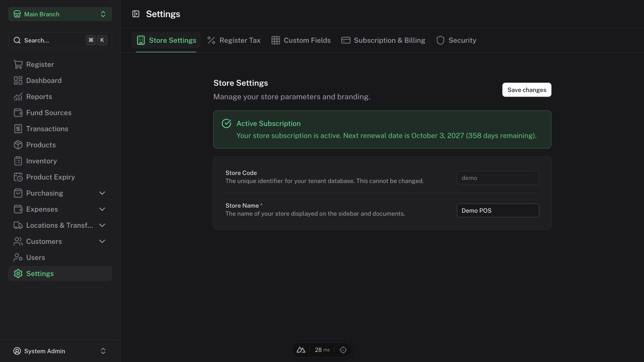
Task: Click the Active Subscription renewal date text
Action: pyautogui.click(x=386, y=136)
